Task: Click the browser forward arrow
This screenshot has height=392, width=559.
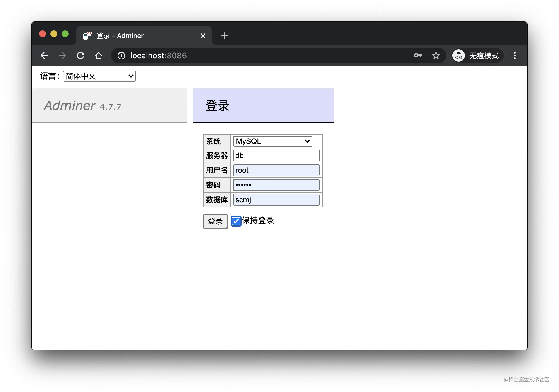Action: 62,56
